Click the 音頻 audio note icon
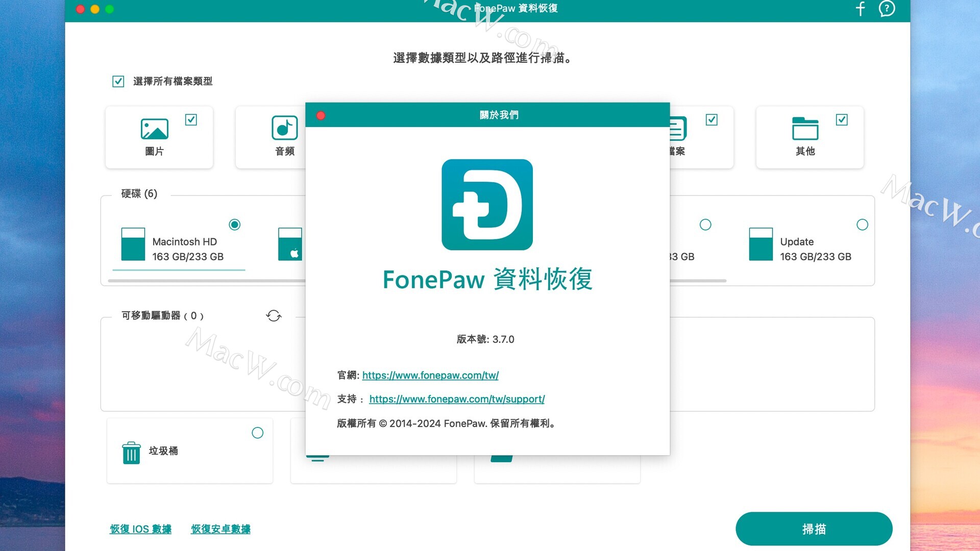Image resolution: width=980 pixels, height=551 pixels. [284, 128]
